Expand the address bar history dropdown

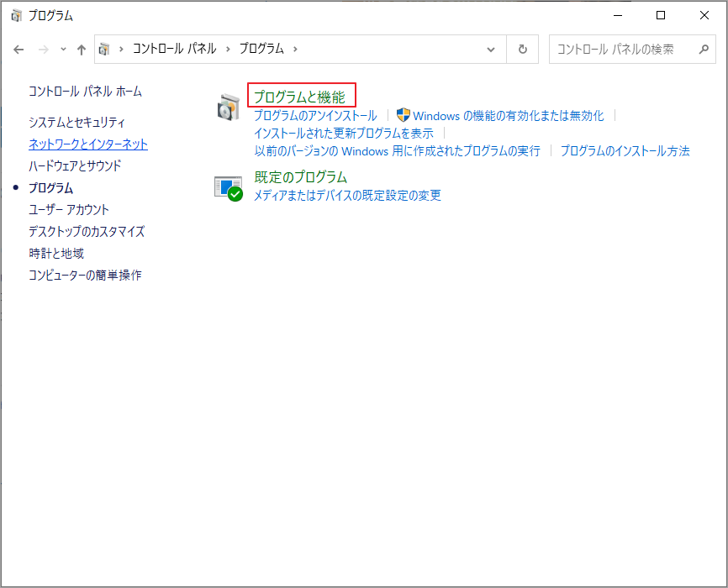pos(491,50)
